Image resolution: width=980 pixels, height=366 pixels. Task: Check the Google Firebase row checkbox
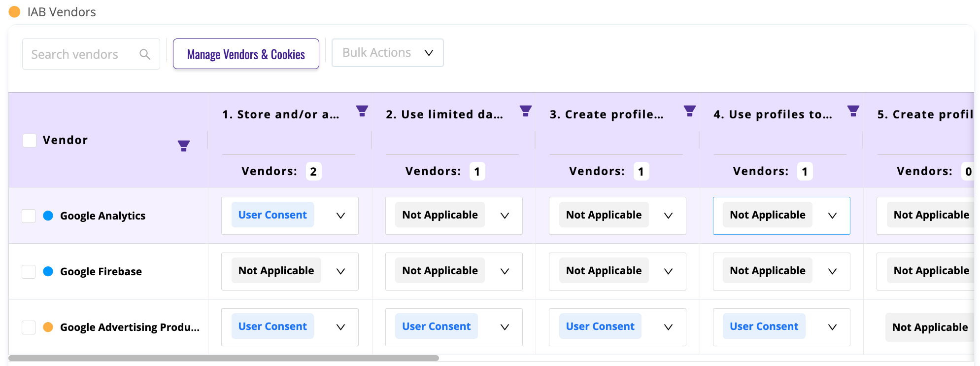(x=29, y=272)
